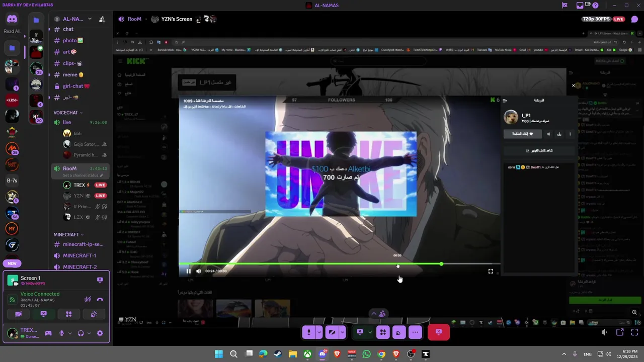The image size is (644, 362).
Task: Open the MT server icon
Action: pyautogui.click(x=12, y=229)
